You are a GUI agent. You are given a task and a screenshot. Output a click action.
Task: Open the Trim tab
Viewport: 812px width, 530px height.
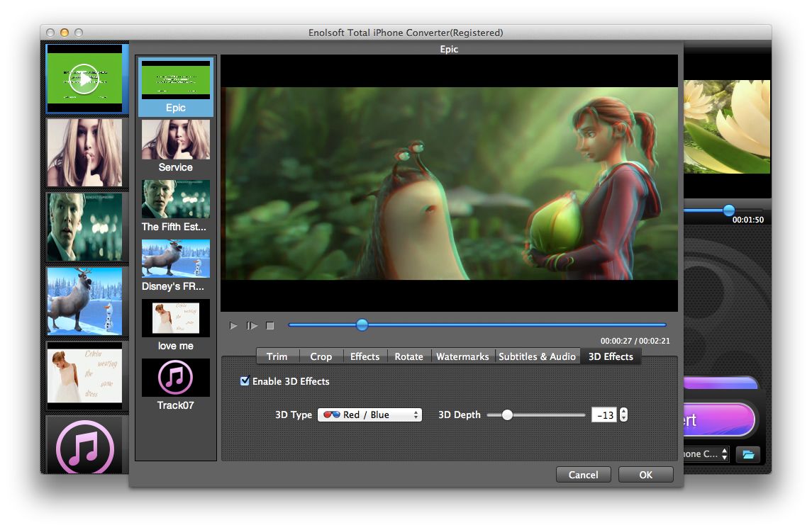coord(277,356)
